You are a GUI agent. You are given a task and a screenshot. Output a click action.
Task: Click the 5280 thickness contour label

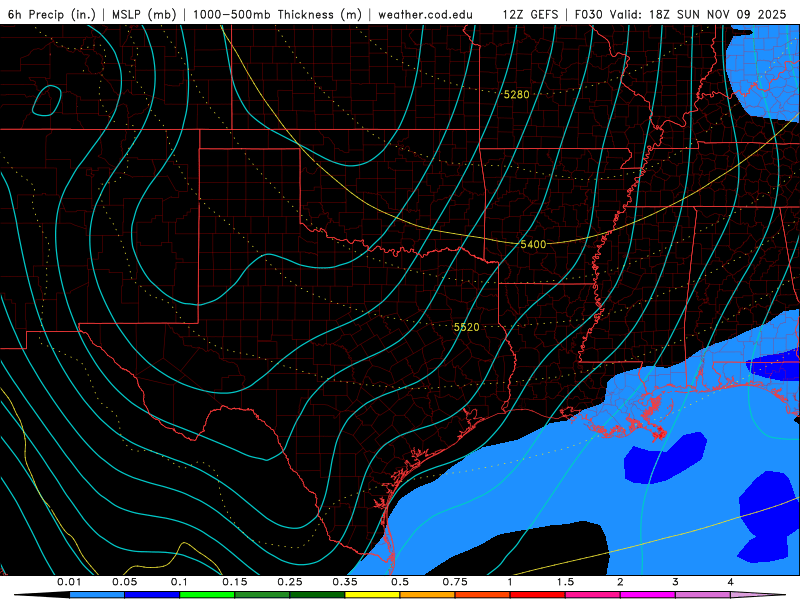pos(516,94)
